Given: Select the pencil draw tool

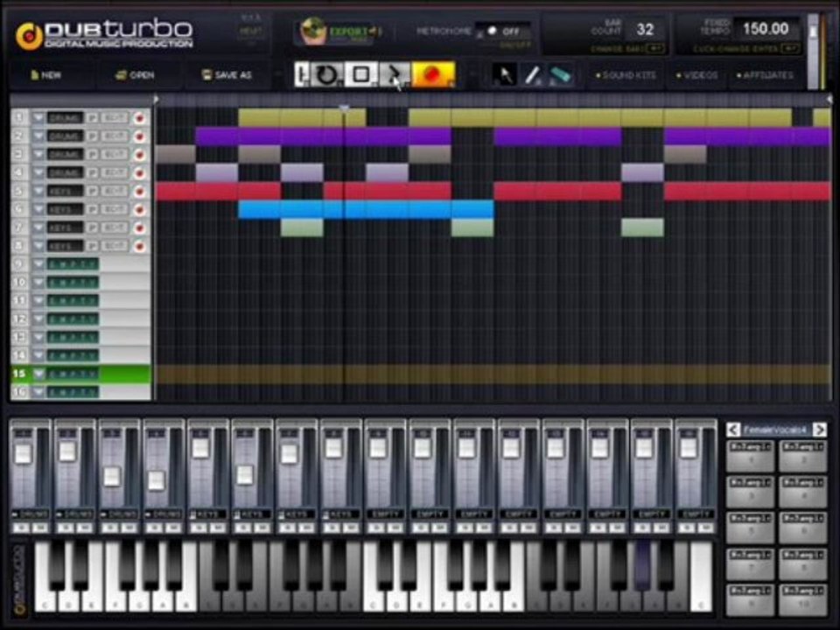Looking at the screenshot, I should [x=531, y=75].
